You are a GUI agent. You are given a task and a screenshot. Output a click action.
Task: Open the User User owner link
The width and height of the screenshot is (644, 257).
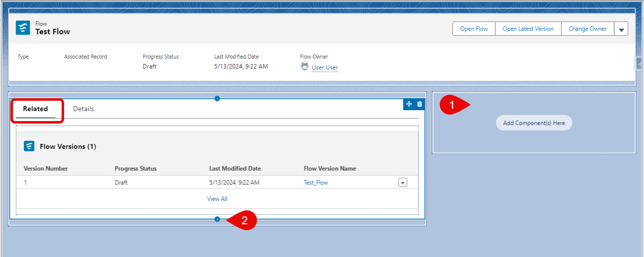click(x=325, y=67)
